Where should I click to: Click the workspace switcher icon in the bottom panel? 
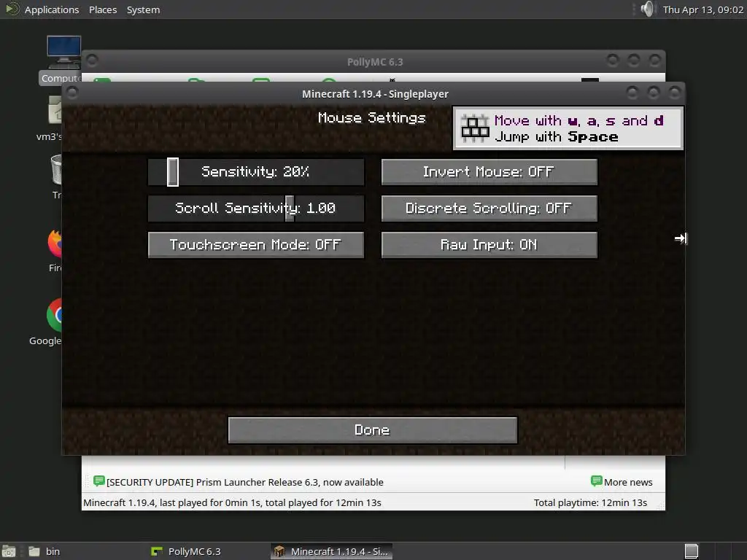692,551
